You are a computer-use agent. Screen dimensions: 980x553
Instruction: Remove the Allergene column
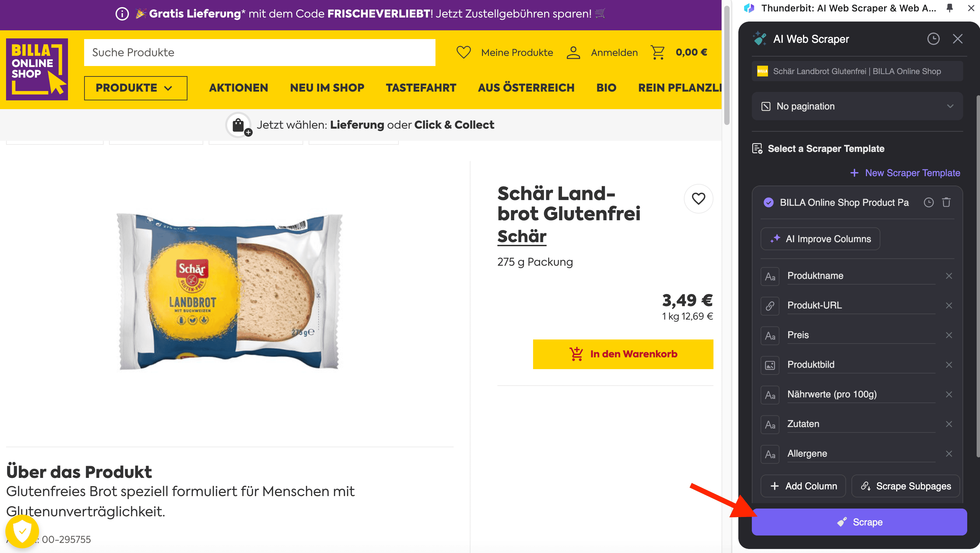(949, 454)
